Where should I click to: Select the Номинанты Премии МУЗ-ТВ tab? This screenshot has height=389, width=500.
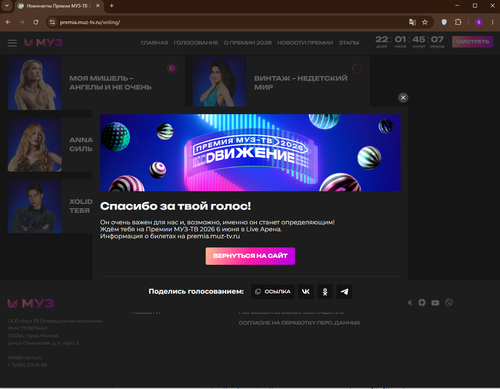point(59,6)
